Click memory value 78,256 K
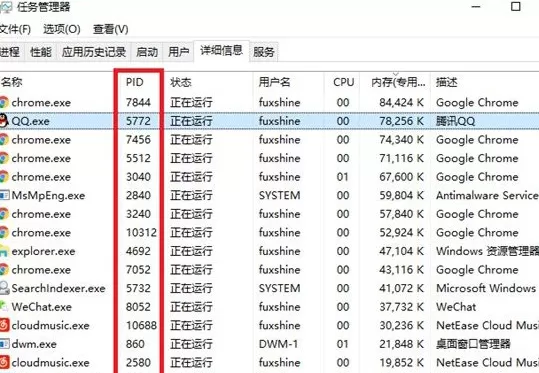 coord(401,121)
